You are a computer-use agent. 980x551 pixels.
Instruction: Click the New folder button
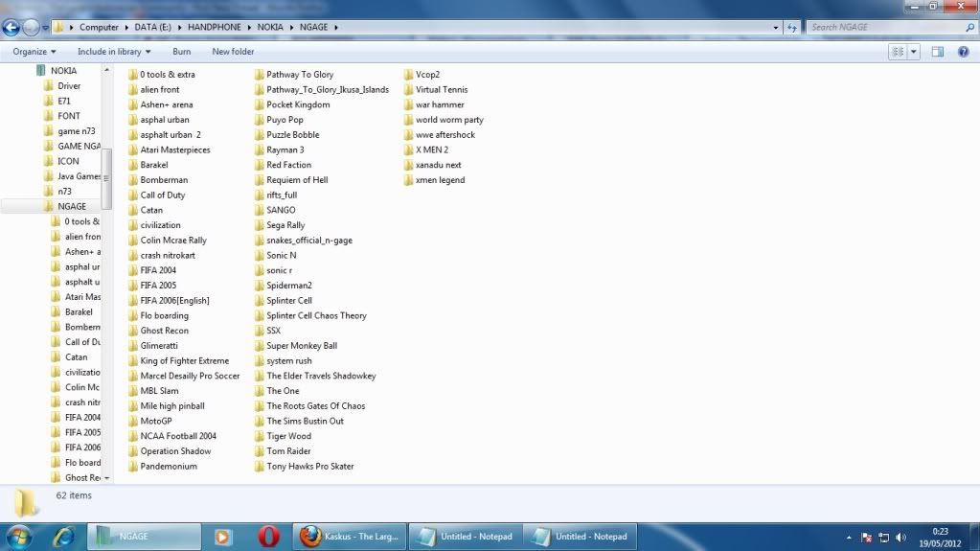click(x=233, y=52)
